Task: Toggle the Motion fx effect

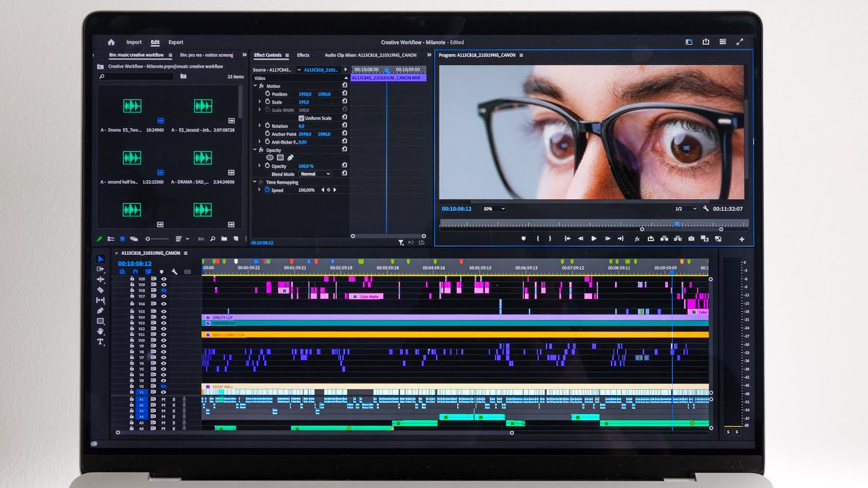Action: click(261, 86)
